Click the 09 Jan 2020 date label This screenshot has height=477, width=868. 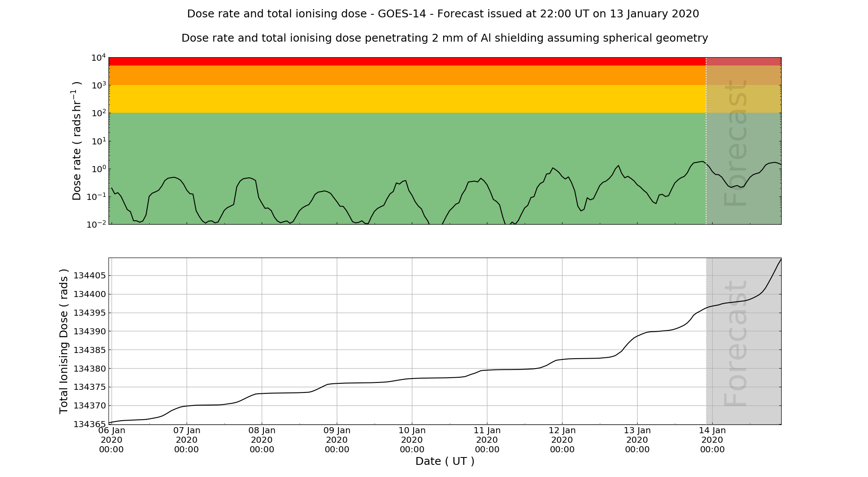click(337, 440)
